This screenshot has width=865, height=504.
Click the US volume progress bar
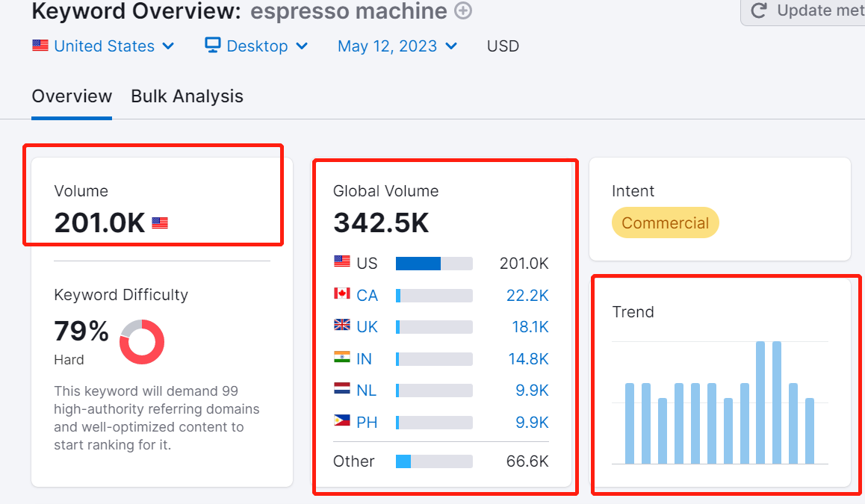[434, 264]
